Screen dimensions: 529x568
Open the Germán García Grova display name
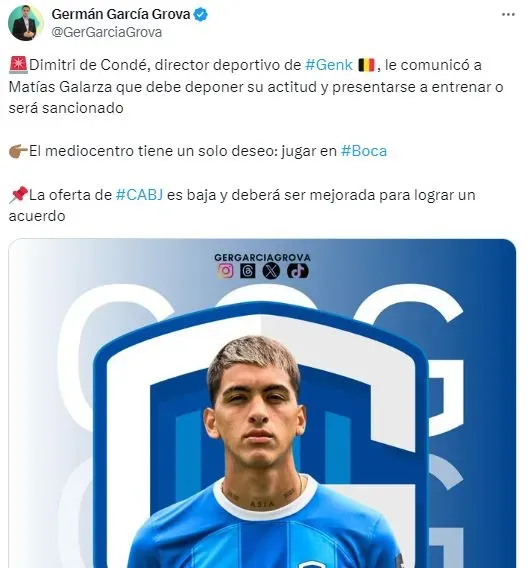[121, 14]
